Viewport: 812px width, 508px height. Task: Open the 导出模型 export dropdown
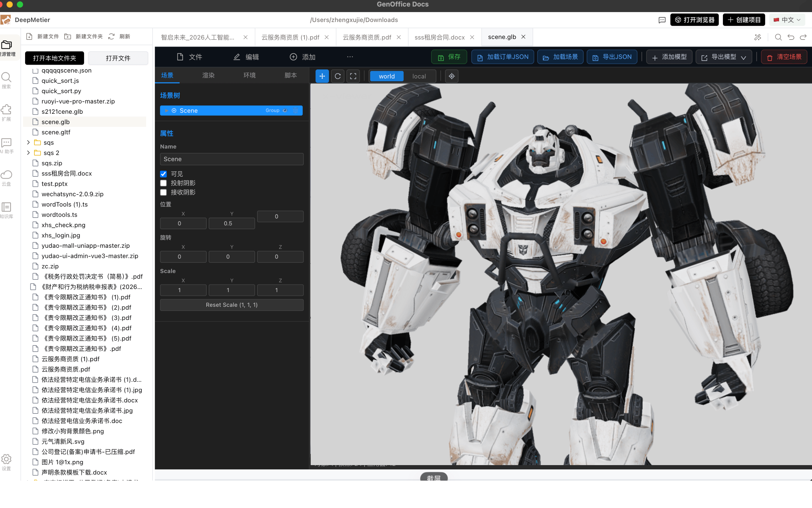tap(724, 57)
